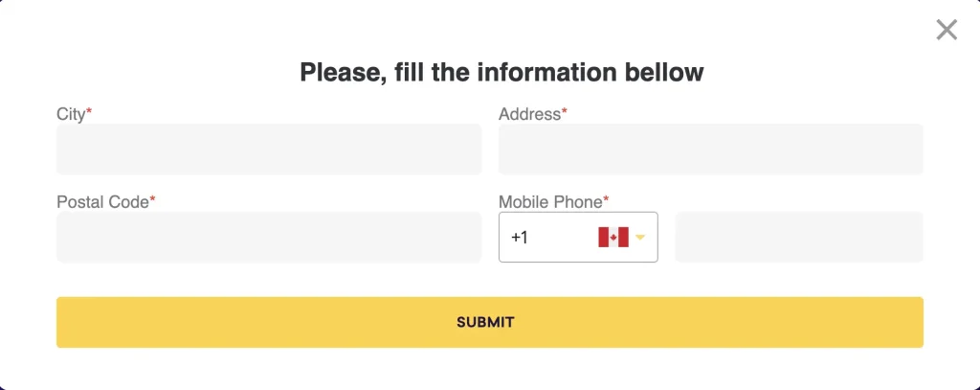The image size is (980, 390).
Task: Click the Address field label
Action: 529,114
